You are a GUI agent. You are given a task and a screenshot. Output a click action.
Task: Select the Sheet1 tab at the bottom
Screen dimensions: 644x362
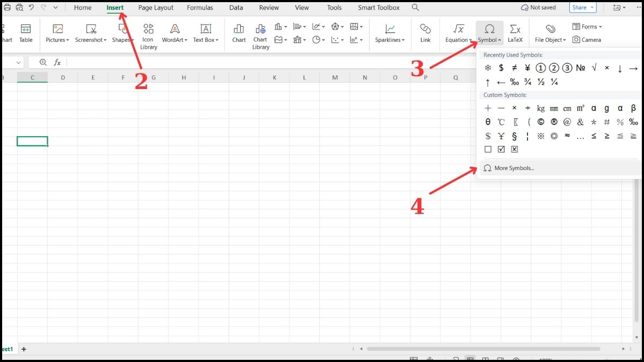coord(8,349)
